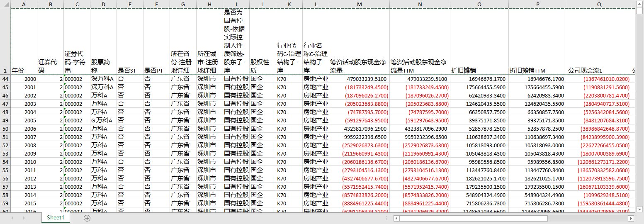Click 深圳市 cell in year 2007 row
This screenshot has height=224, width=644.
[209, 137]
